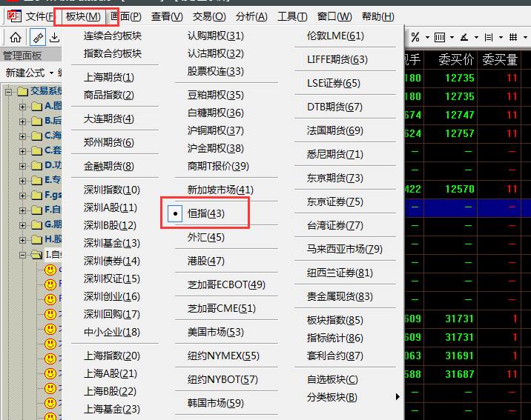Click the 12747 bid price cell
This screenshot has height=420, width=531.
[460, 115]
